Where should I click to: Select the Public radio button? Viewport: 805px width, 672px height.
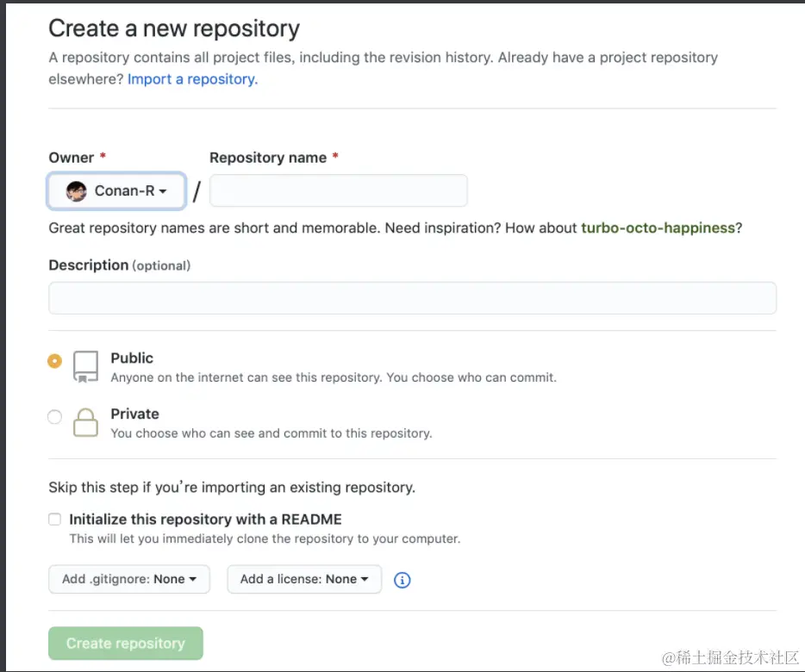coord(55,361)
